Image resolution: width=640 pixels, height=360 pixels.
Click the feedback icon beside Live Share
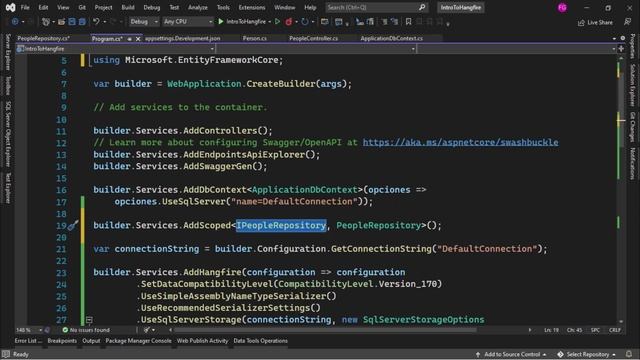[627, 22]
